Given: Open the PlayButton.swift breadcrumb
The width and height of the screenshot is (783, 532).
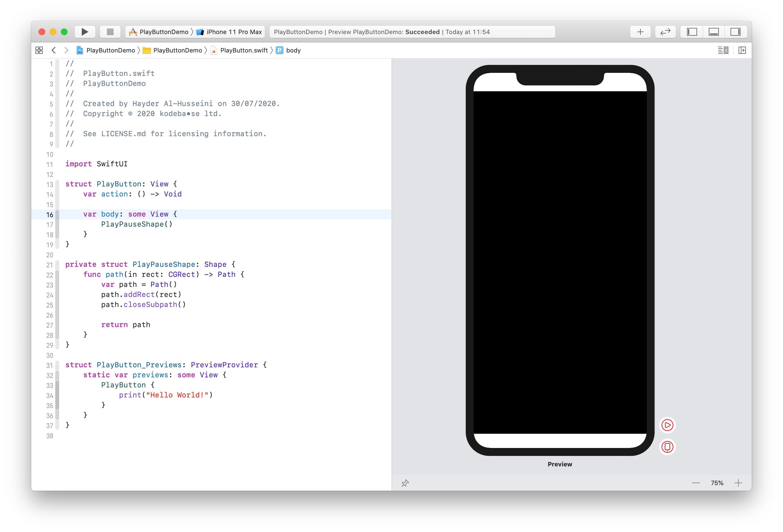Looking at the screenshot, I should coord(239,50).
